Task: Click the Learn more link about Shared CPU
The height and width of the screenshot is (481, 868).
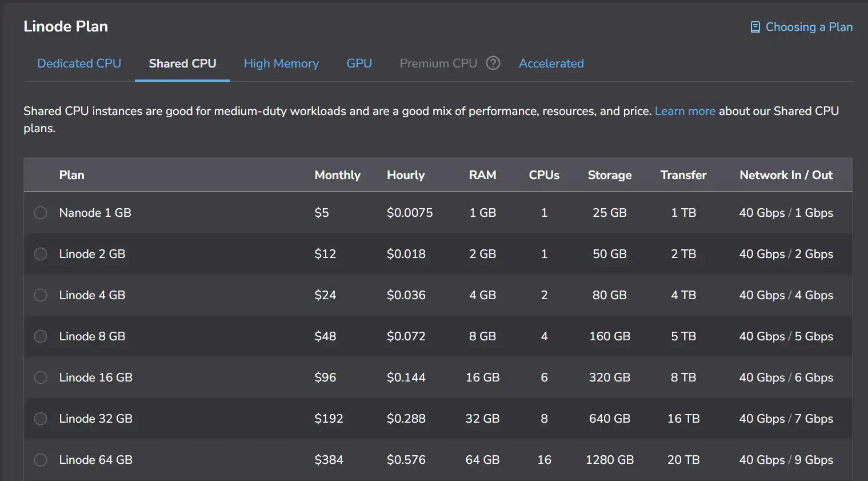Action: (685, 111)
